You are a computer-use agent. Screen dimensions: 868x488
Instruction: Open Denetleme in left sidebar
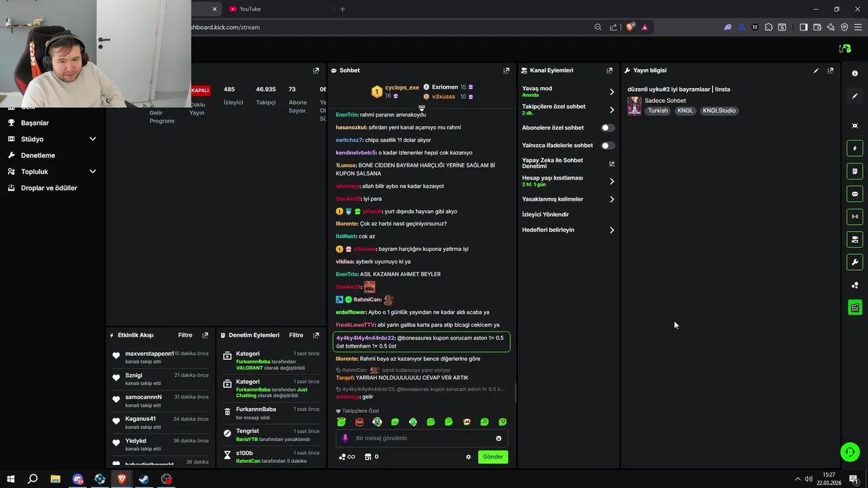pyautogui.click(x=38, y=155)
